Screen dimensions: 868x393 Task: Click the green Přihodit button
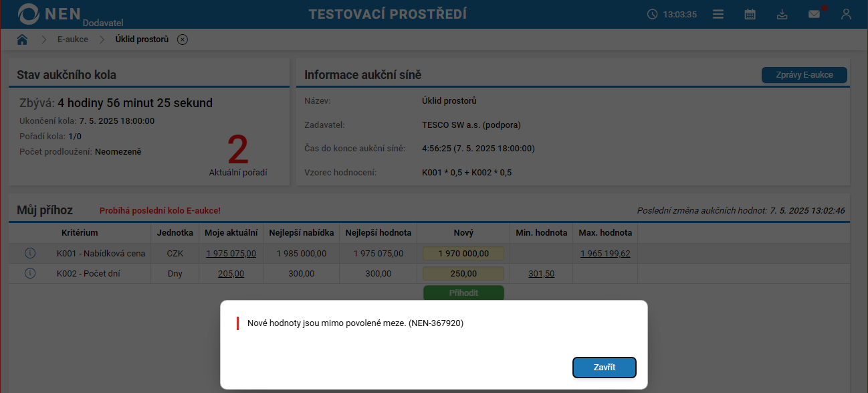coord(463,293)
